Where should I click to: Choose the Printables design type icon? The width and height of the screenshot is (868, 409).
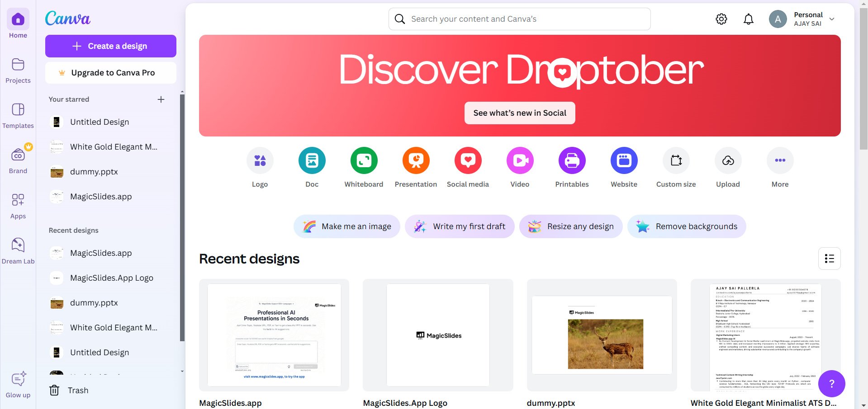click(x=572, y=160)
